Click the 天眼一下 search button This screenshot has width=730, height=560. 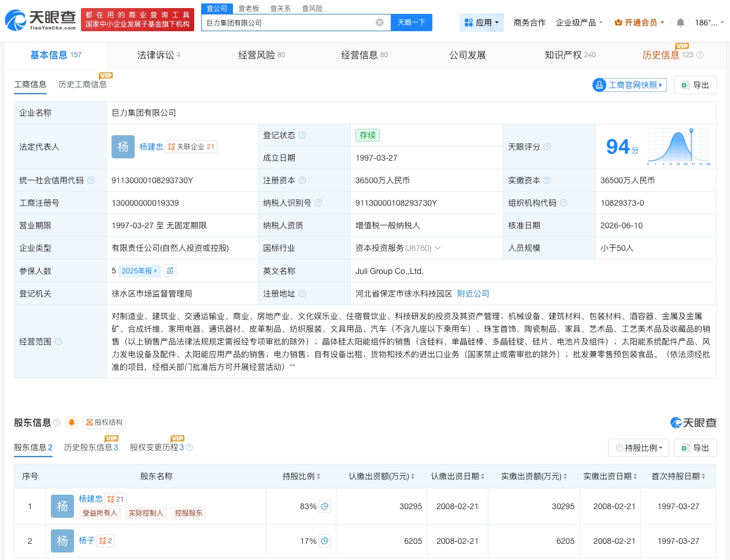click(411, 23)
